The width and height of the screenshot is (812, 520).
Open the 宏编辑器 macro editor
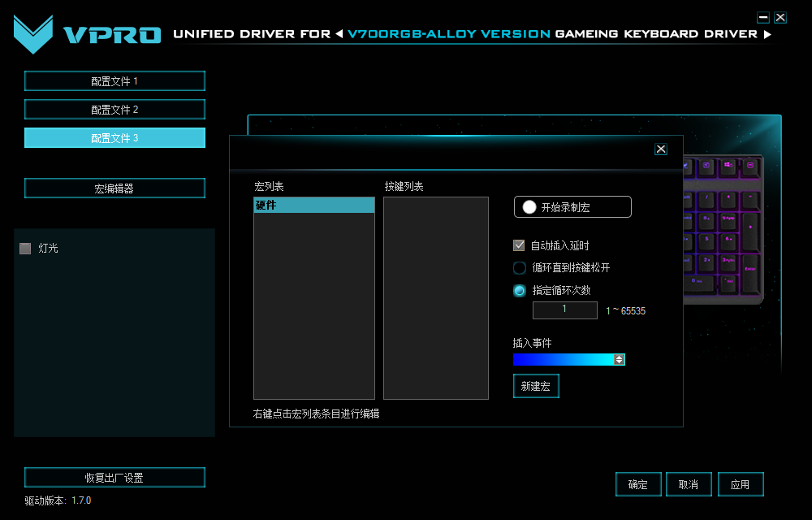click(x=114, y=188)
